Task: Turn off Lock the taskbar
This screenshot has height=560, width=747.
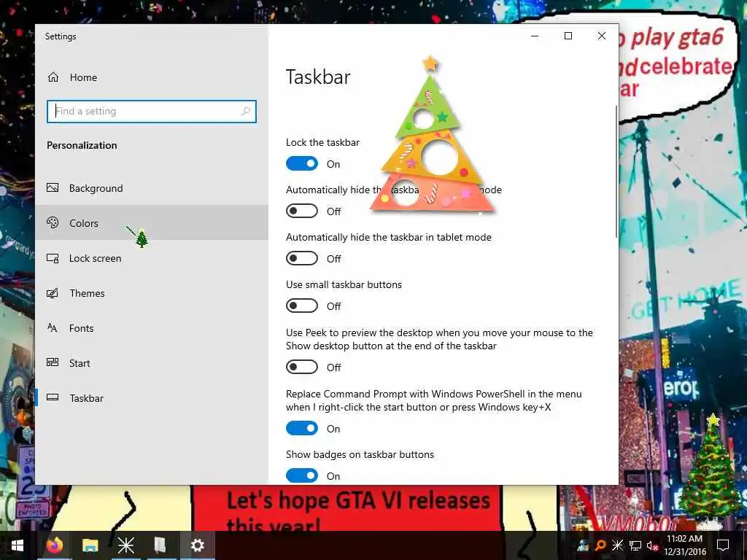Action: 301,163
